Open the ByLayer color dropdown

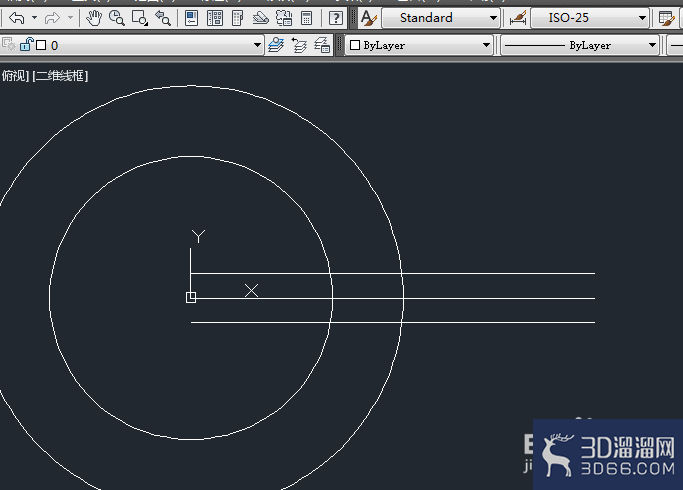click(419, 45)
